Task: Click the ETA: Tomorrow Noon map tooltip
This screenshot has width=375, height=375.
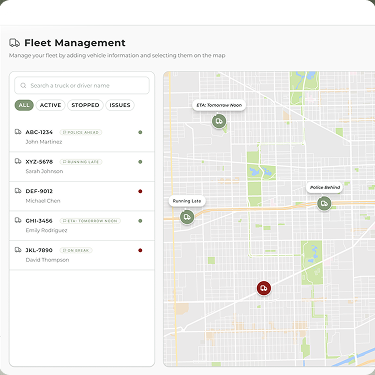Action: (x=219, y=105)
